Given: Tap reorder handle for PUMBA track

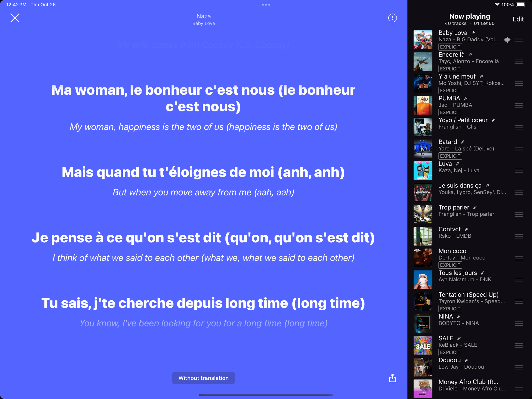Looking at the screenshot, I should point(518,105).
